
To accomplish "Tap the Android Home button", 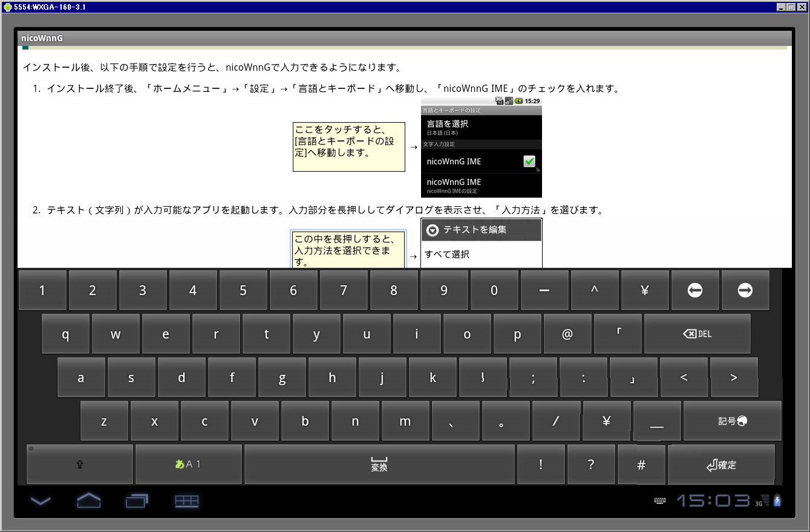I will click(89, 501).
